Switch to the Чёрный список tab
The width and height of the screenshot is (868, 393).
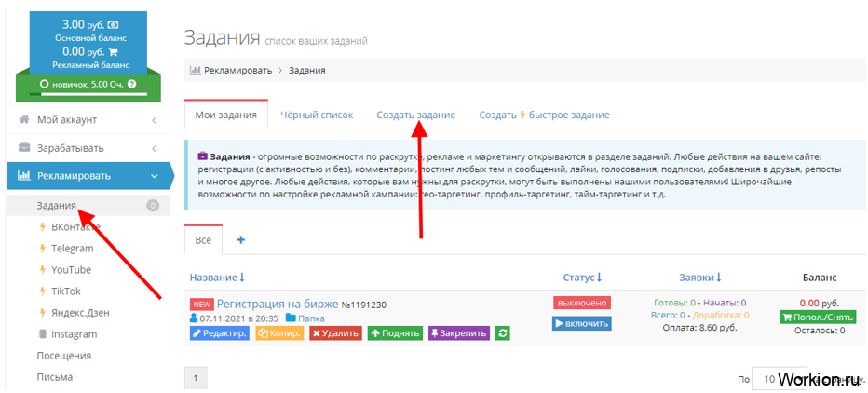[x=317, y=115]
